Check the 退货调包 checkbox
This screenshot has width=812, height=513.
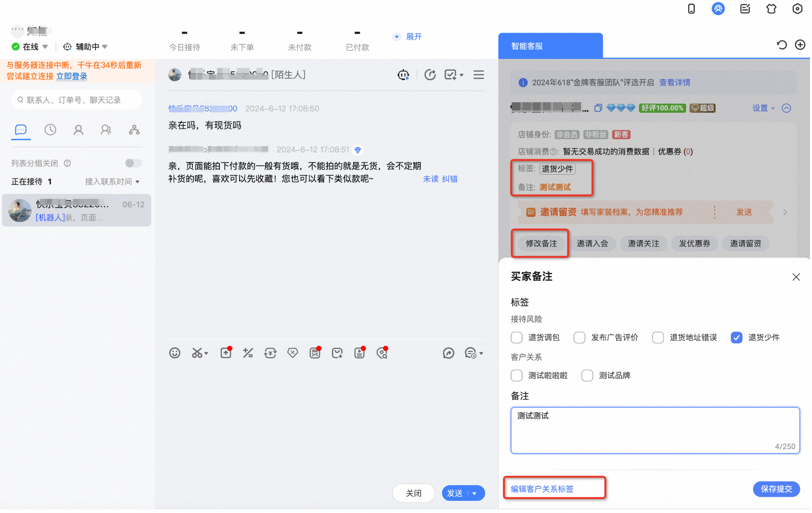(x=517, y=338)
